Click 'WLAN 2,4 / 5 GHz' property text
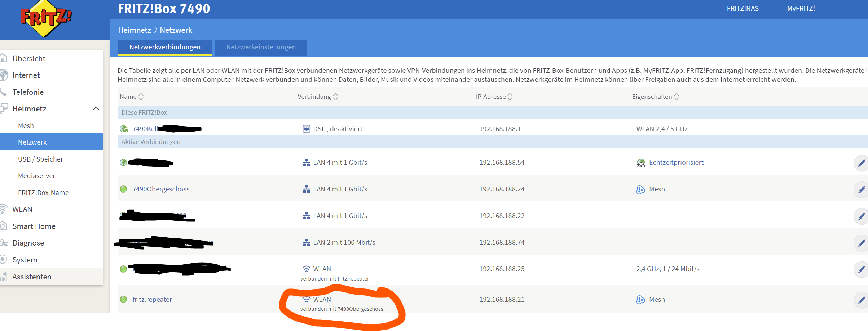The height and width of the screenshot is (331, 868). click(662, 129)
